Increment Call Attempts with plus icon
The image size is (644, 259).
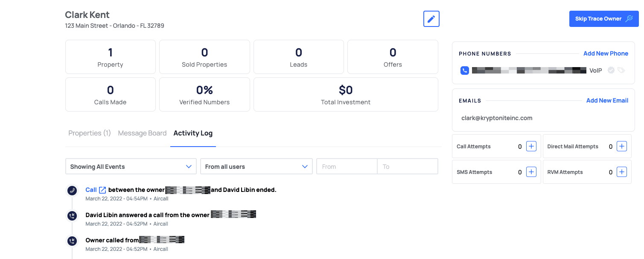[x=531, y=146]
